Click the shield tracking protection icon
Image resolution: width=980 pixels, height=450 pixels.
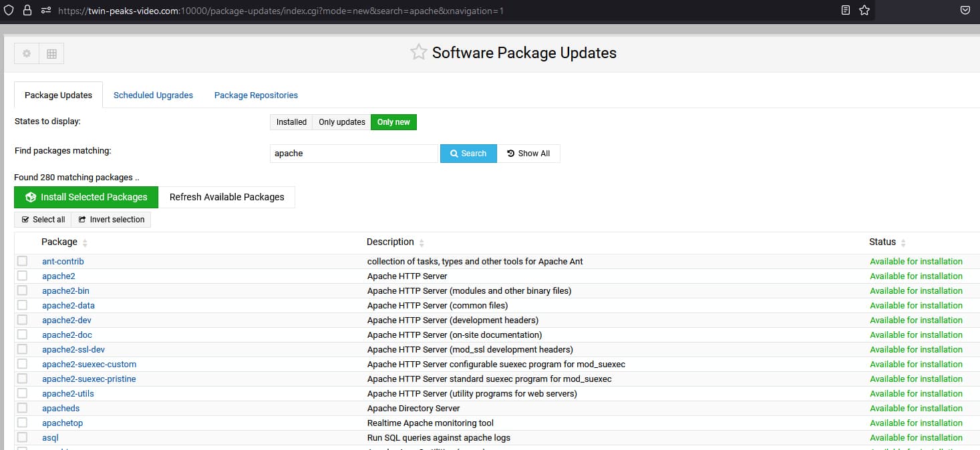tap(9, 10)
